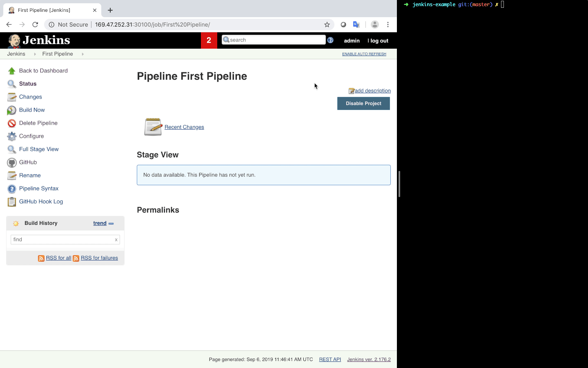Click the Jenkins breadcrumb link
Viewport: 588px width, 368px height.
tap(16, 54)
